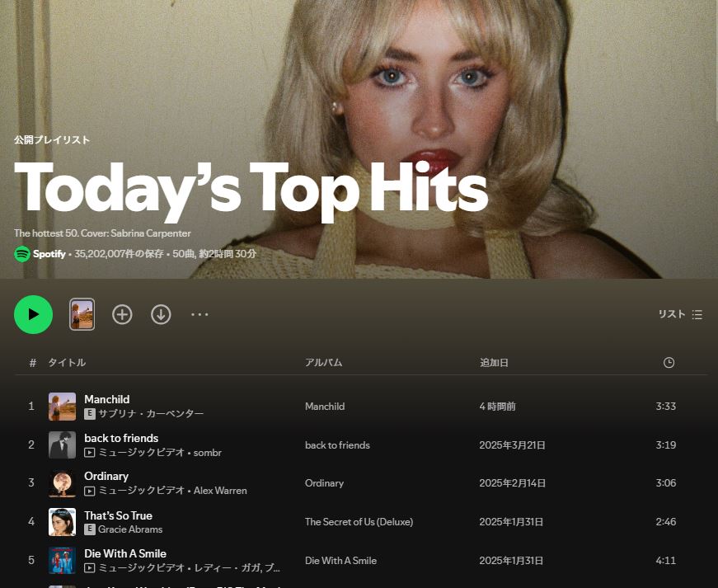Select the Manchild track title
This screenshot has height=588, width=718.
point(106,399)
